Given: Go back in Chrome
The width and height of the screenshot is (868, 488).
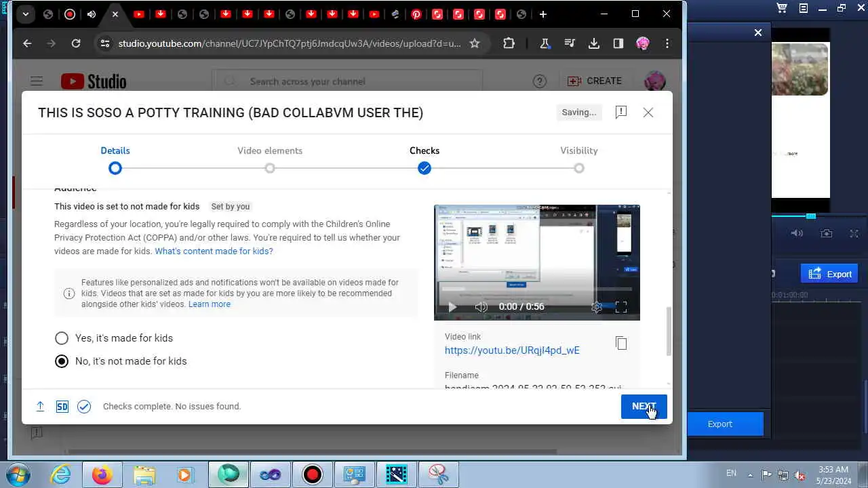Looking at the screenshot, I should (27, 43).
